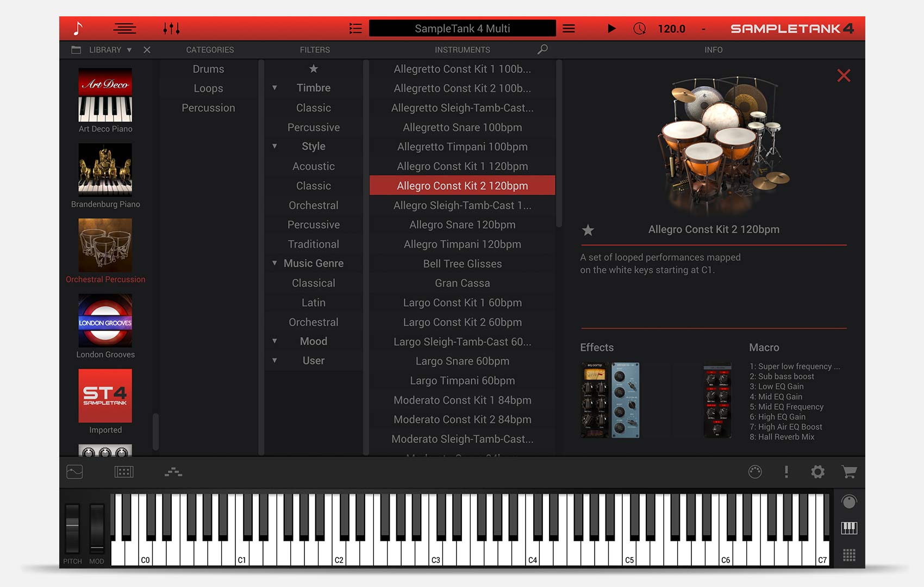This screenshot has width=924, height=587.
Task: Switch to the Percussion category
Action: pyautogui.click(x=209, y=108)
